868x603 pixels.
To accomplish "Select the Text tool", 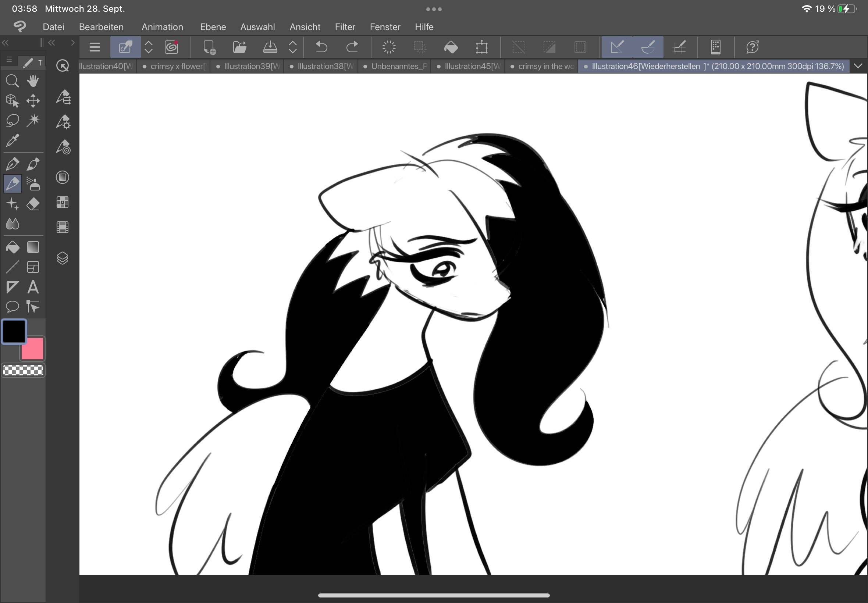I will (x=33, y=287).
